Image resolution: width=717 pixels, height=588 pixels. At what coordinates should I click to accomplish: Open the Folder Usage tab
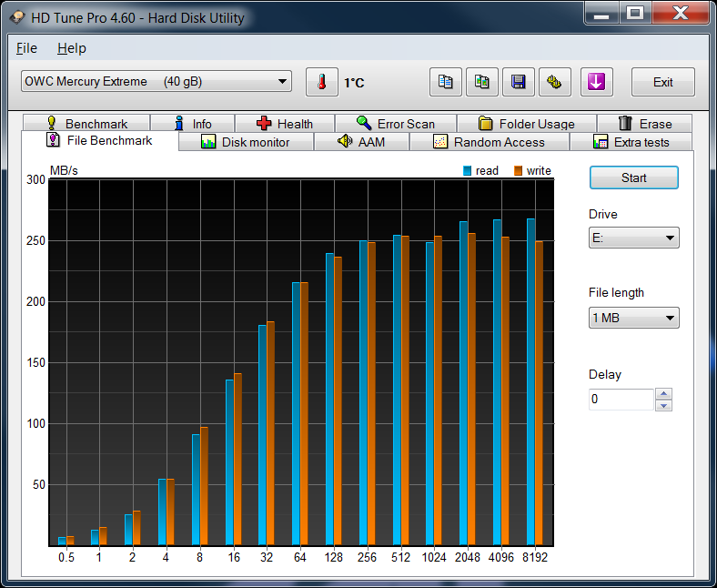526,124
